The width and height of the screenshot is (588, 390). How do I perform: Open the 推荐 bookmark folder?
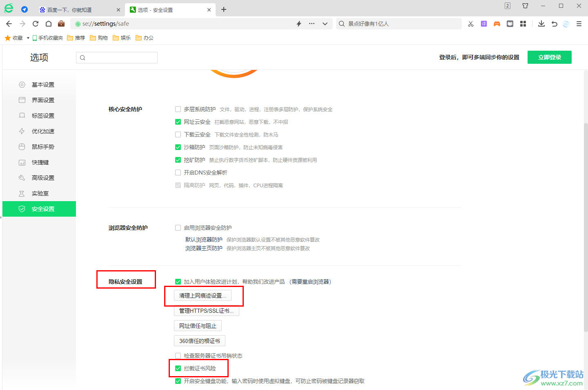pos(76,38)
